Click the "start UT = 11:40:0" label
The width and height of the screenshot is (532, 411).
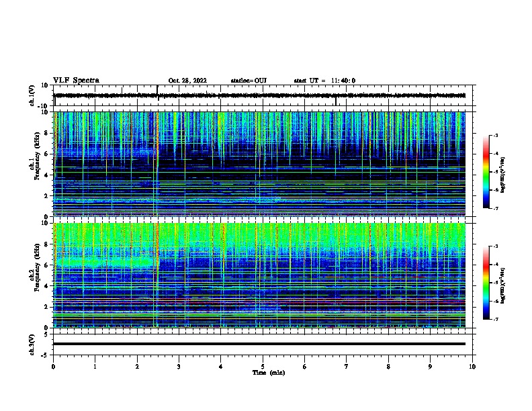click(324, 81)
